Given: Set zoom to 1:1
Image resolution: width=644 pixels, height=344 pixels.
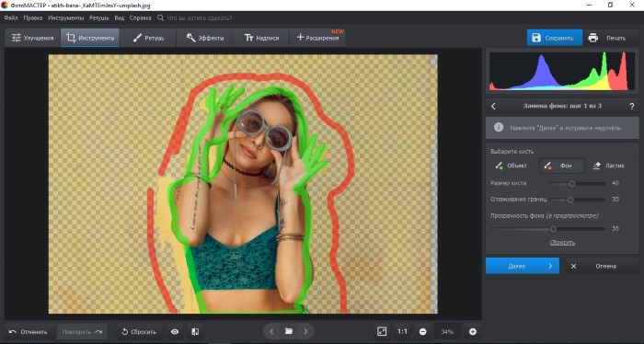Looking at the screenshot, I should pos(403,332).
